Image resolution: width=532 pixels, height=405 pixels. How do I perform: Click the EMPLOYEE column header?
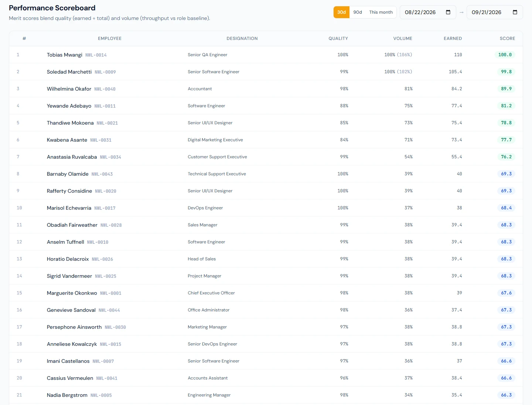pyautogui.click(x=110, y=38)
